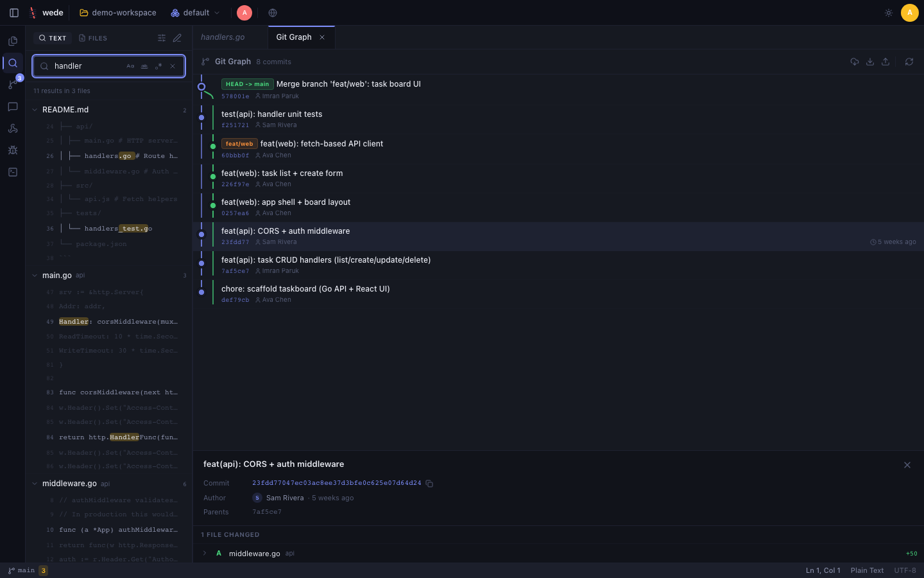The image size is (924, 578).
Task: Toggle match whole word option
Action: tap(144, 66)
